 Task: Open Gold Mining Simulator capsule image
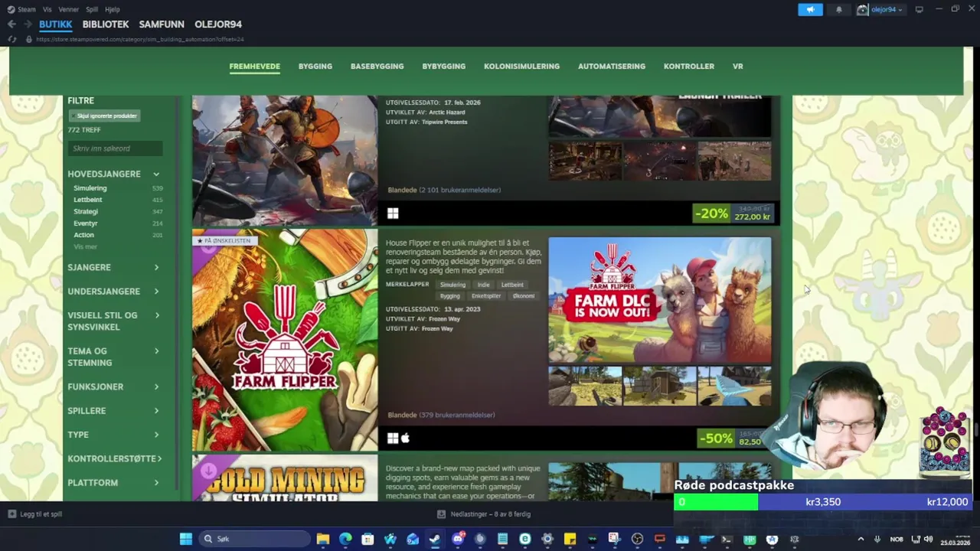point(285,478)
